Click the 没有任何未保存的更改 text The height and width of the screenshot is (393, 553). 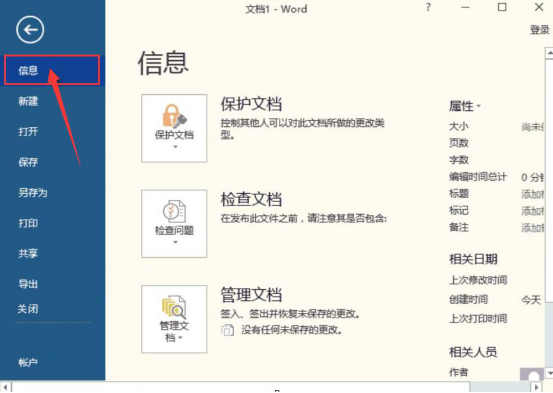point(291,330)
